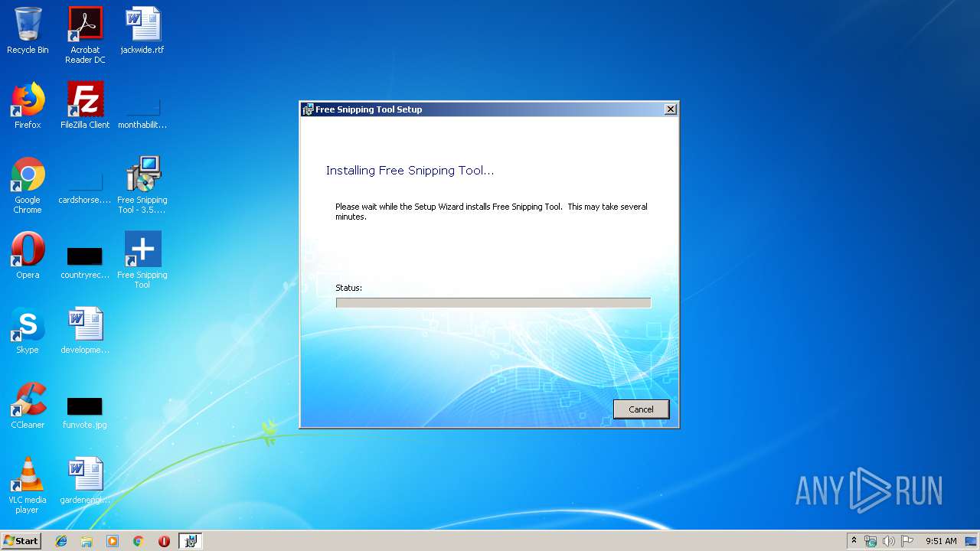Open Google Chrome desktop shortcut
The width and height of the screenshot is (980, 551).
tap(28, 185)
